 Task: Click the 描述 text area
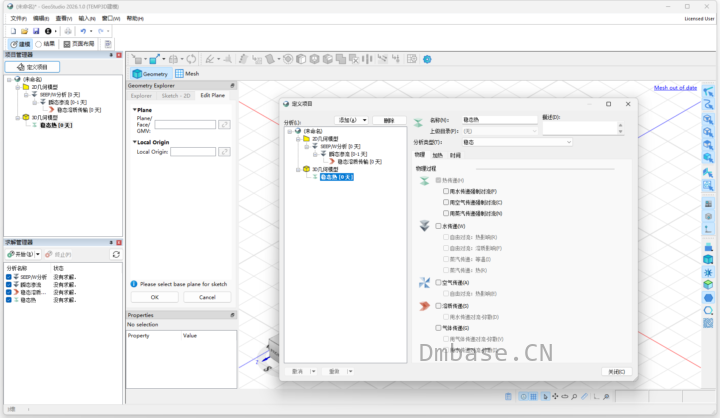click(x=583, y=129)
